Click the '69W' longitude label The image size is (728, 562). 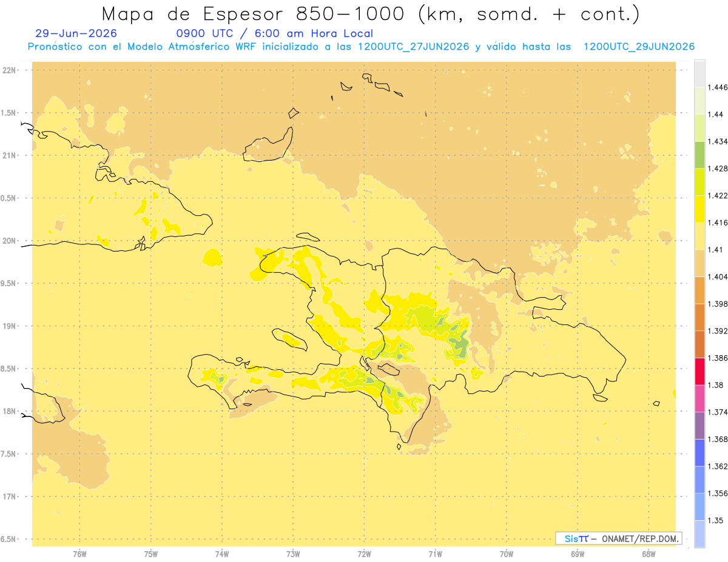click(578, 554)
